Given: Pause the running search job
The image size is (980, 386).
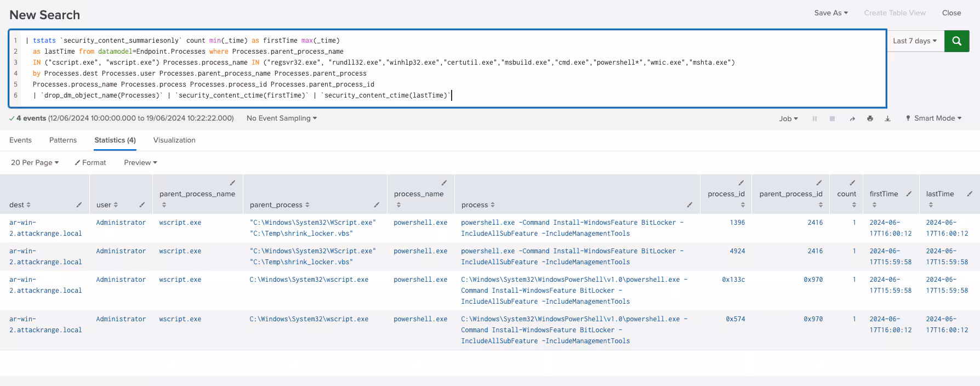Looking at the screenshot, I should coord(814,119).
